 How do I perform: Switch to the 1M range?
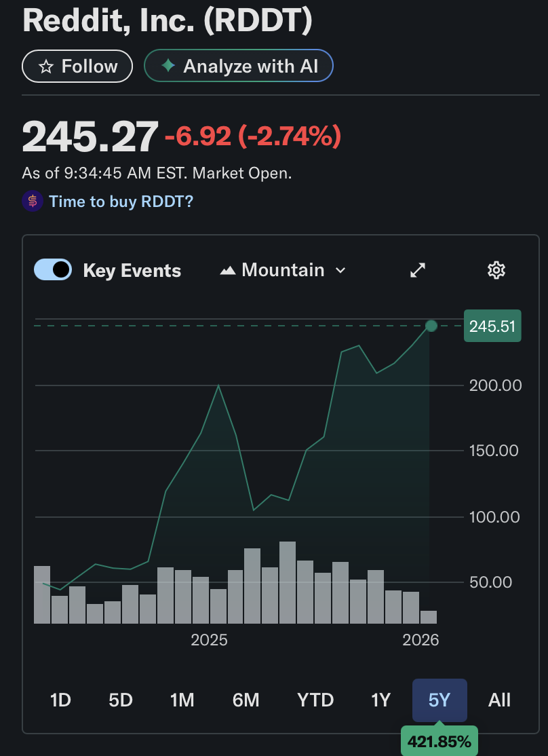(182, 700)
